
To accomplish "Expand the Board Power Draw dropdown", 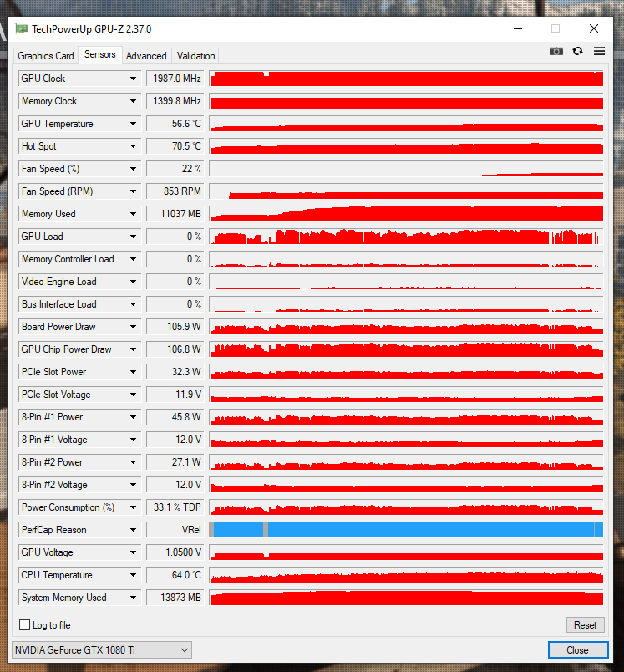I will tap(133, 327).
